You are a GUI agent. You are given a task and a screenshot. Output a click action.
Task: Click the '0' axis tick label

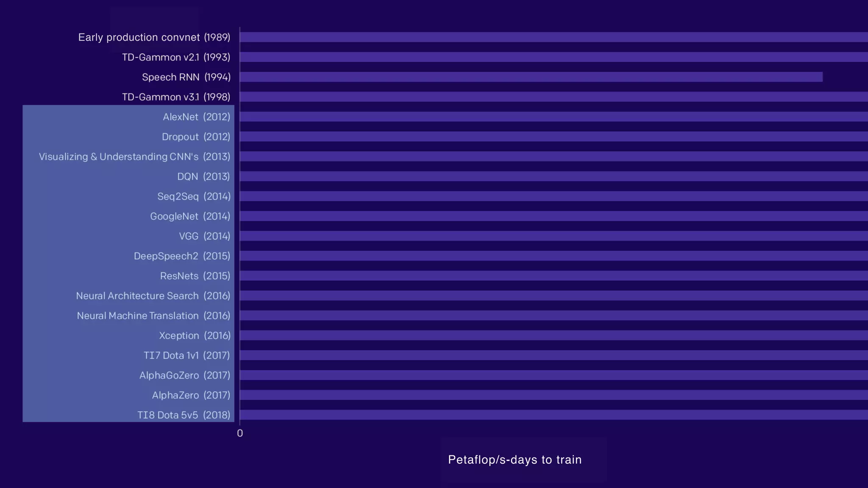[240, 433]
